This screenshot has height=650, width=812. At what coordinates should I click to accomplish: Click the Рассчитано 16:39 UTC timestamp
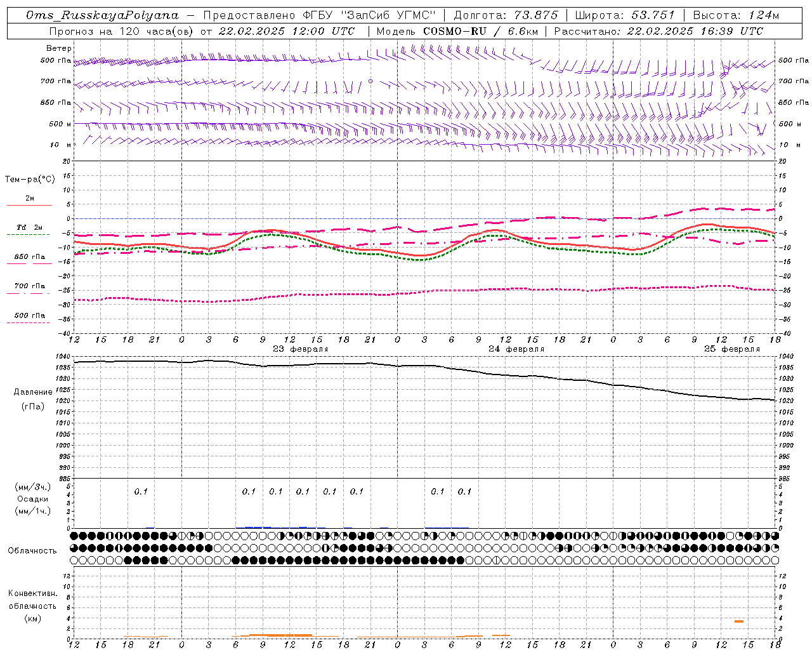click(658, 31)
